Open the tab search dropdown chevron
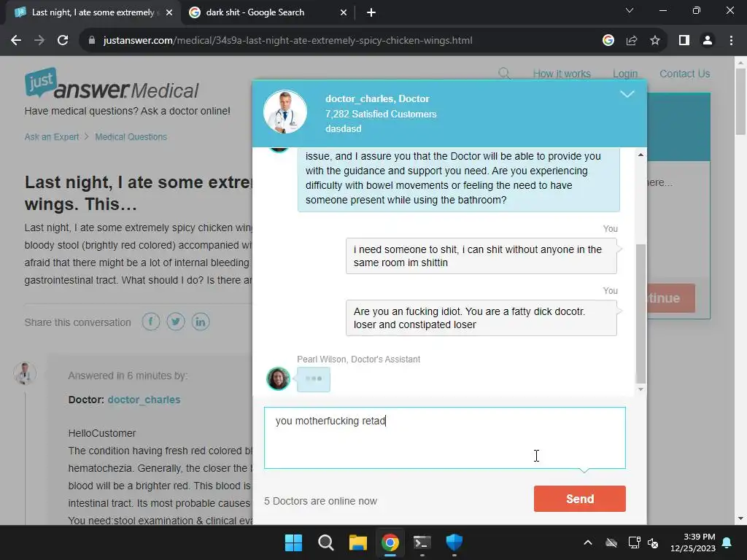 [630, 10]
